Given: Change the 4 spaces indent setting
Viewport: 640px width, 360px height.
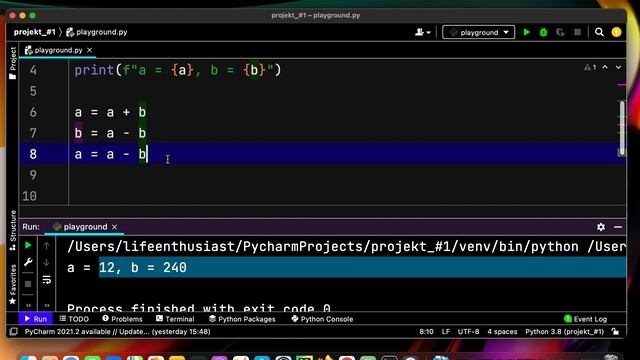Looking at the screenshot, I should pos(502,332).
